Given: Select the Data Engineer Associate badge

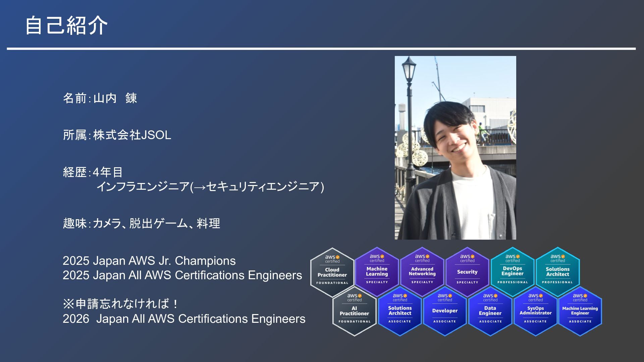Looking at the screenshot, I should tap(490, 311).
